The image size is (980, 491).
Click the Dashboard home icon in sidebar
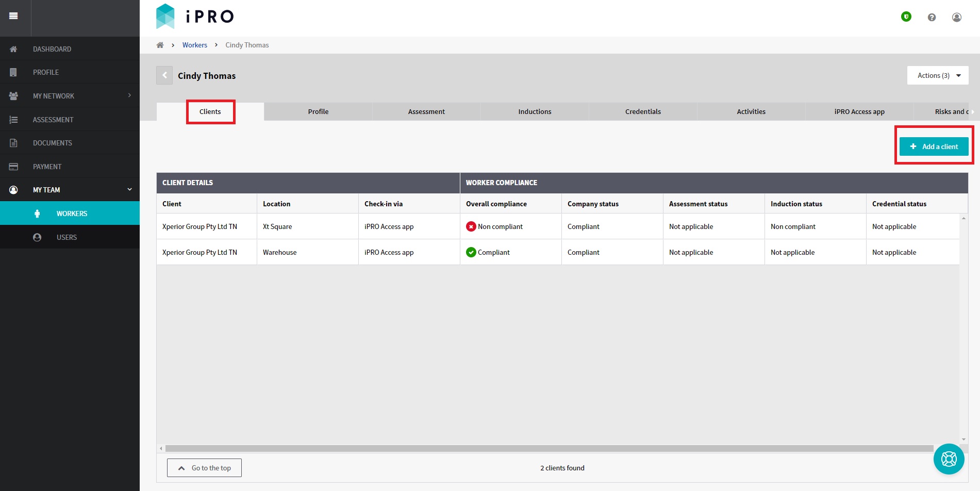tap(13, 49)
